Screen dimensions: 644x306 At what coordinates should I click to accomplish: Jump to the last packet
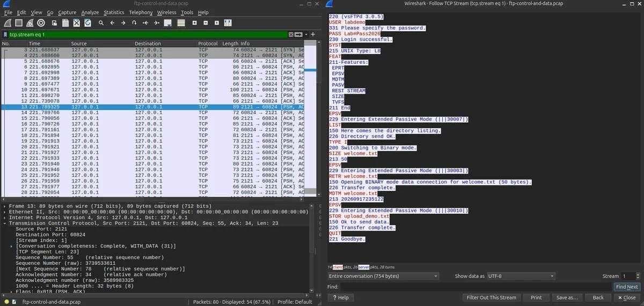pyautogui.click(x=157, y=23)
